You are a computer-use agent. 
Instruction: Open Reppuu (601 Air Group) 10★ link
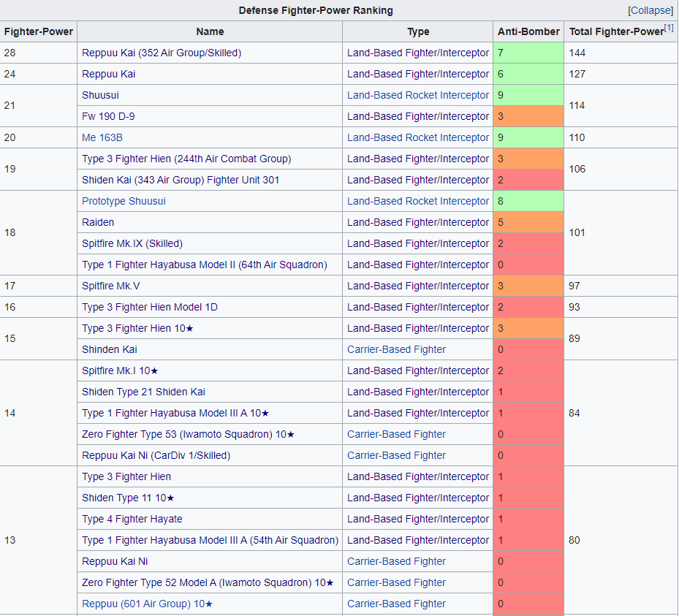coord(147,604)
